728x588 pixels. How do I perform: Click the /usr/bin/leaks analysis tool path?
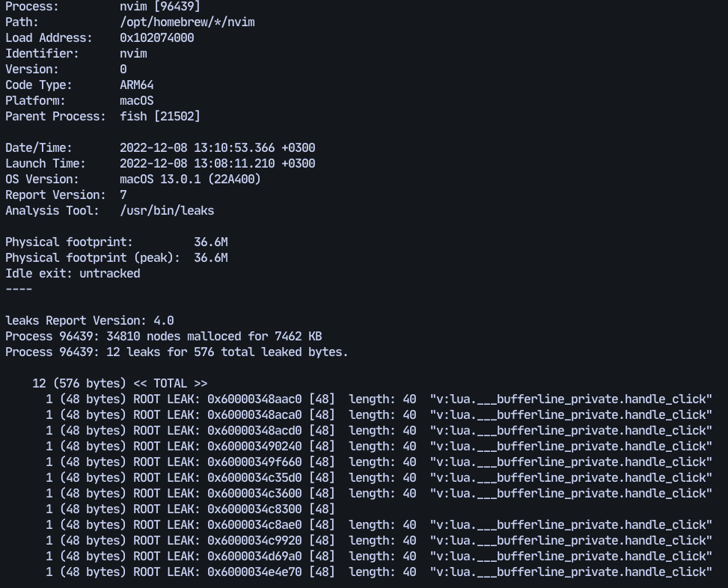click(x=167, y=211)
